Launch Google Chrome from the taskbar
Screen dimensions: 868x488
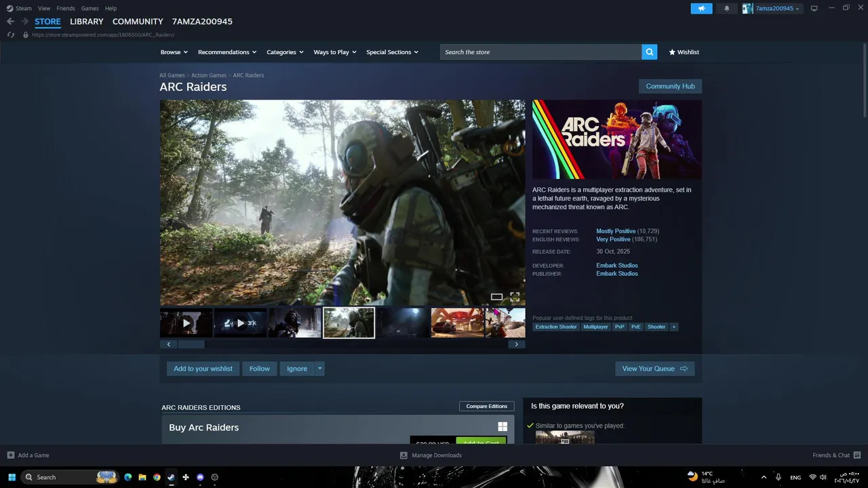(x=157, y=477)
